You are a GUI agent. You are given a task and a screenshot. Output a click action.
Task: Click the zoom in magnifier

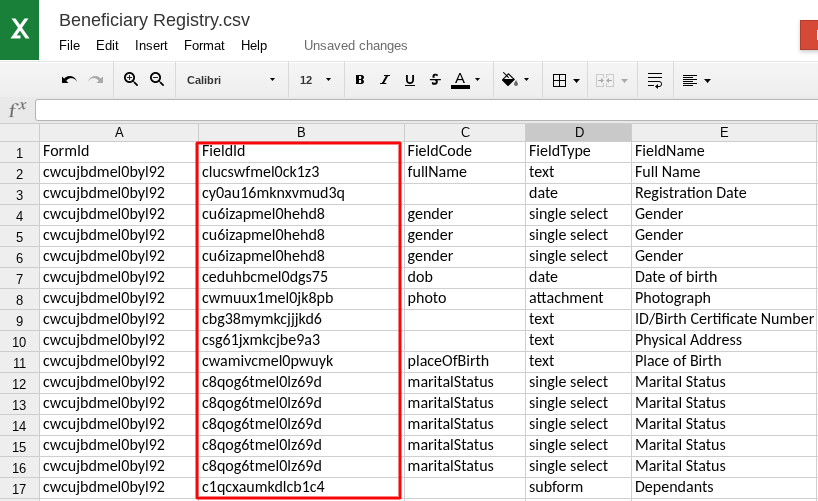click(131, 80)
